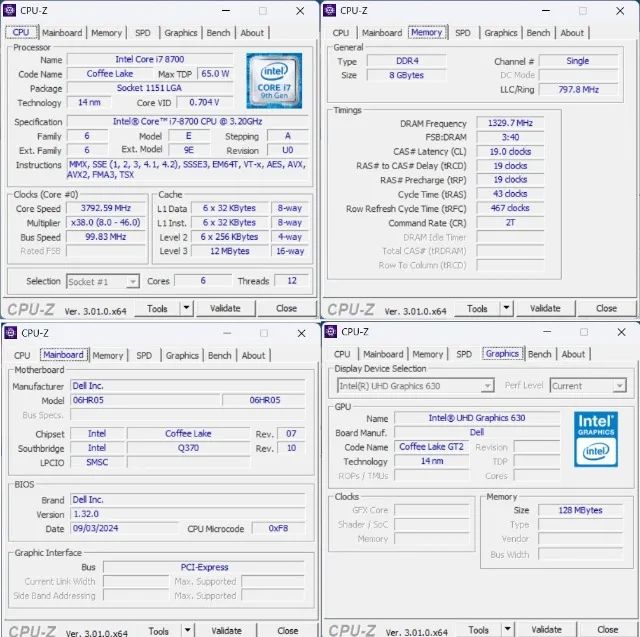Viewport: 640px width, 637px height.
Task: Click the FSB:DRAM value 3:40
Action: point(510,138)
